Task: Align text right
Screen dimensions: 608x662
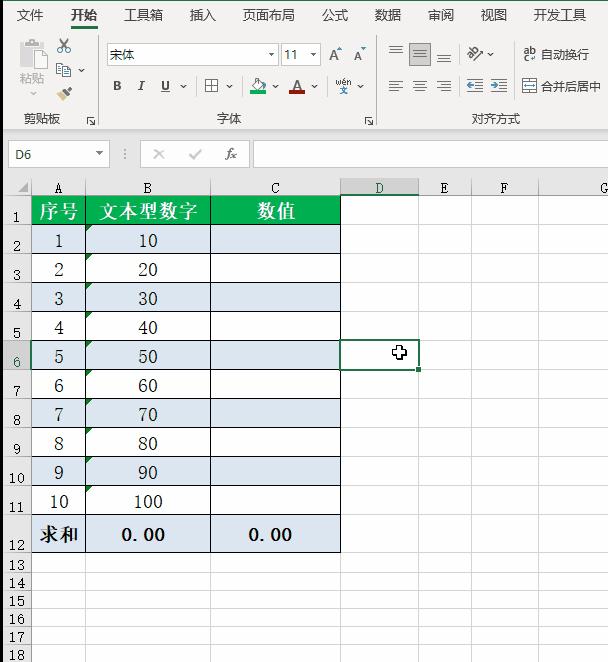Action: click(444, 86)
